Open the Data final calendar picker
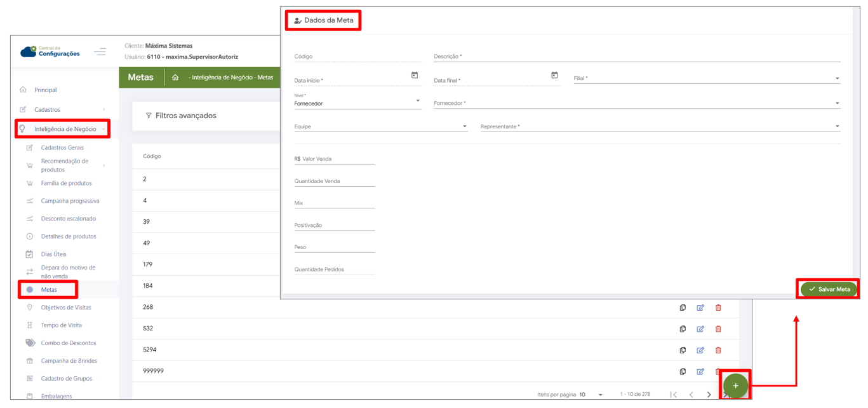This screenshot has width=868, height=408. (x=554, y=76)
